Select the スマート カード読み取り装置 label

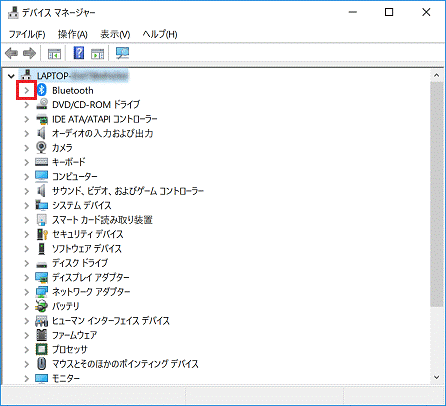coord(102,220)
